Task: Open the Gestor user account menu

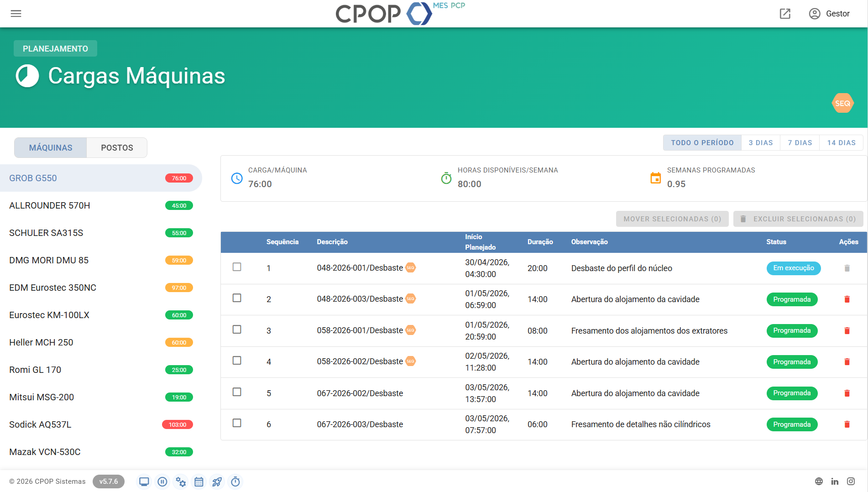Action: (x=829, y=14)
